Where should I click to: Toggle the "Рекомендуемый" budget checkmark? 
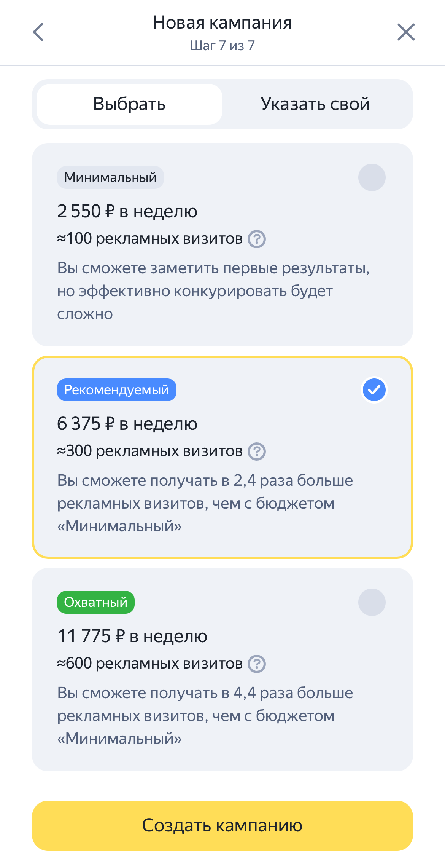[374, 390]
